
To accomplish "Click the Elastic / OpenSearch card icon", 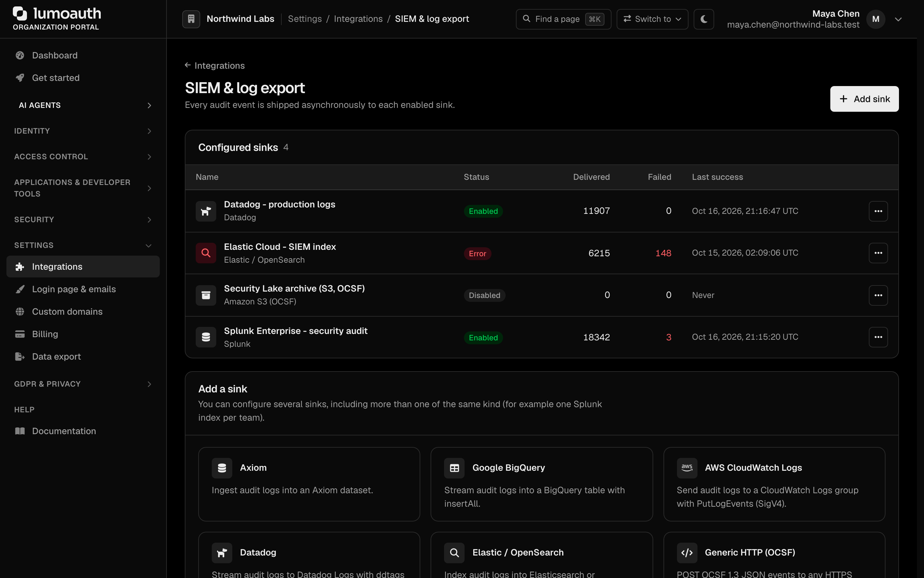I will pos(454,553).
